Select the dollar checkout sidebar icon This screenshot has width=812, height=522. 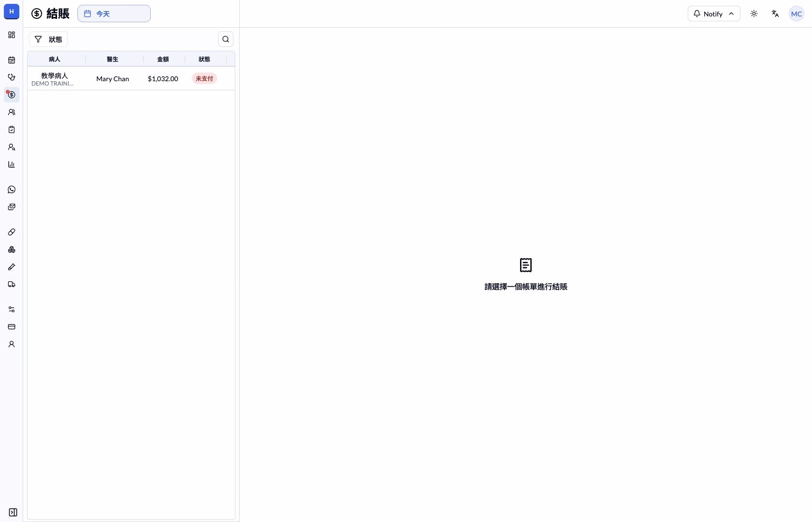12,95
